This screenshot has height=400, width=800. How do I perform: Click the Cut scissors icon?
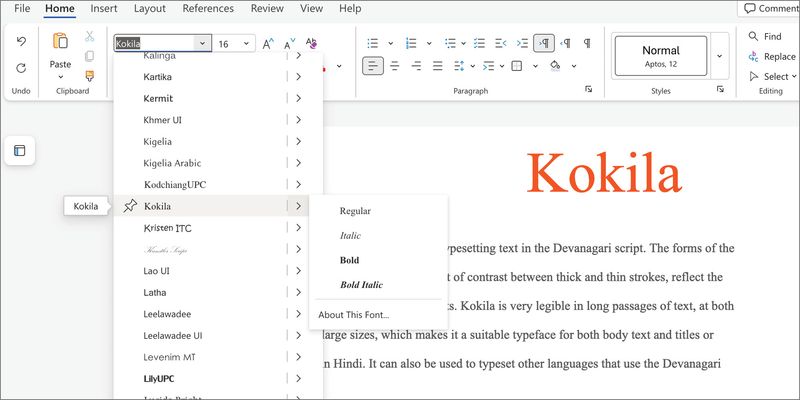tap(89, 36)
